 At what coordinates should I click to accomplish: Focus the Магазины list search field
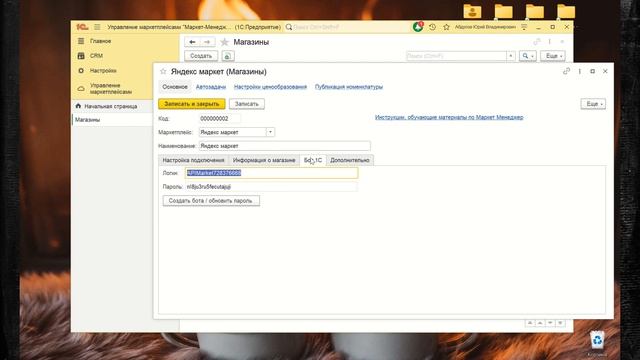tap(456, 56)
